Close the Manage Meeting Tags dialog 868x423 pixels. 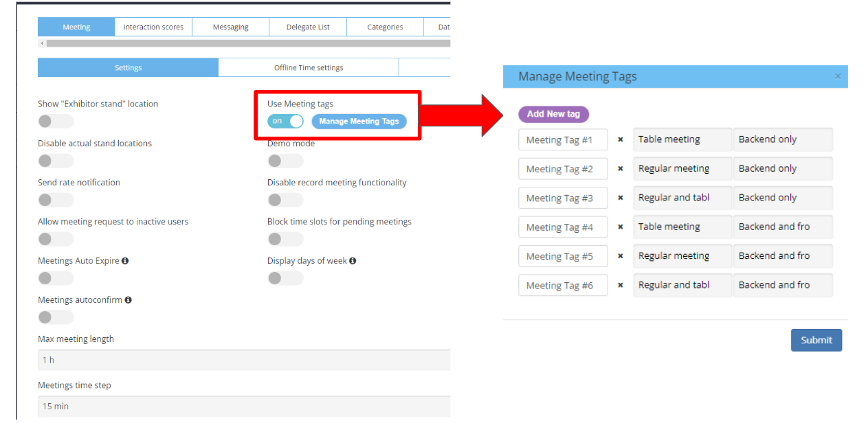click(x=838, y=76)
